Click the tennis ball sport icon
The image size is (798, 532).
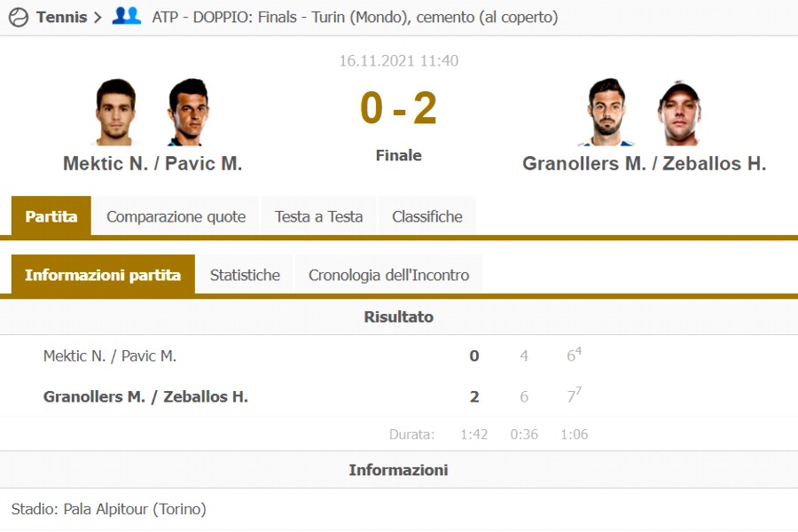tap(18, 17)
